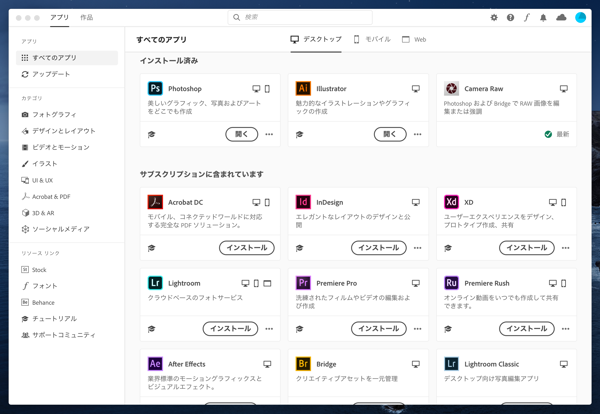600x414 pixels.
Task: Open tutorials icon on Premiere Pro card
Action: coord(300,329)
